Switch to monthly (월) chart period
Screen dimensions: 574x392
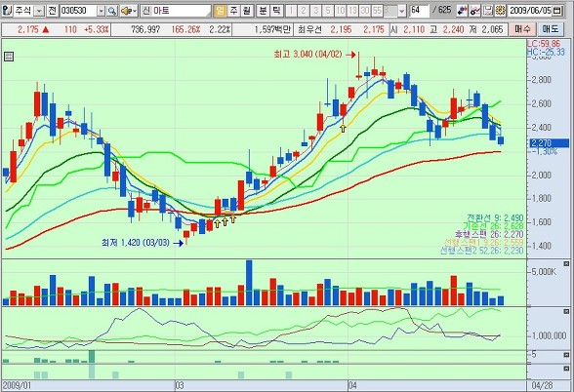pos(246,11)
